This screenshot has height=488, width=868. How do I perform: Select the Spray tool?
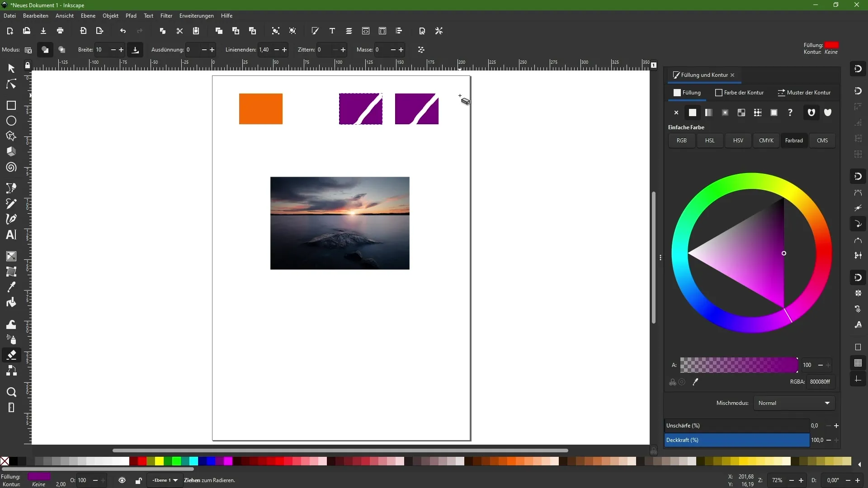coord(11,339)
